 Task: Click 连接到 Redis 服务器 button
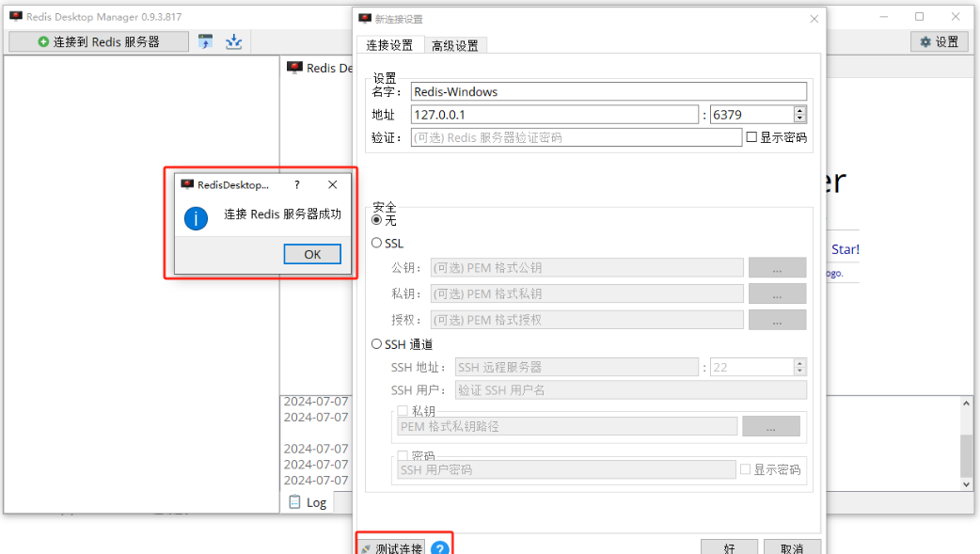pyautogui.click(x=99, y=42)
